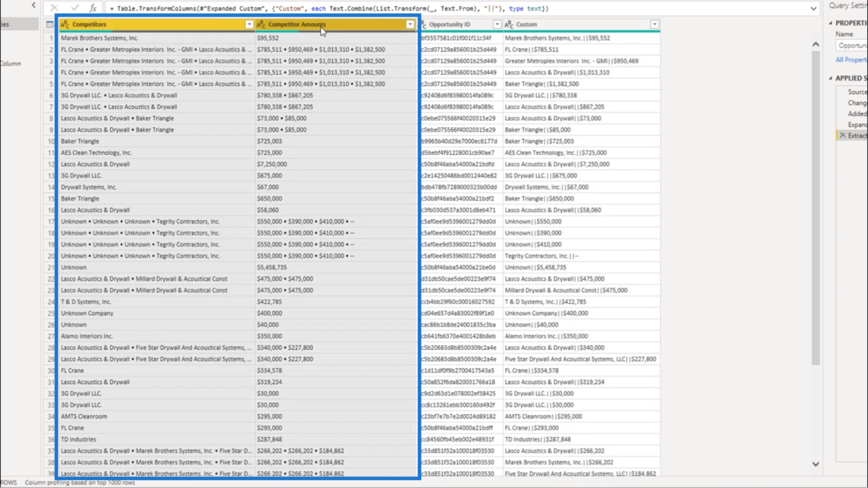
Task: Cancel formula edit with X icon
Action: coord(54,8)
